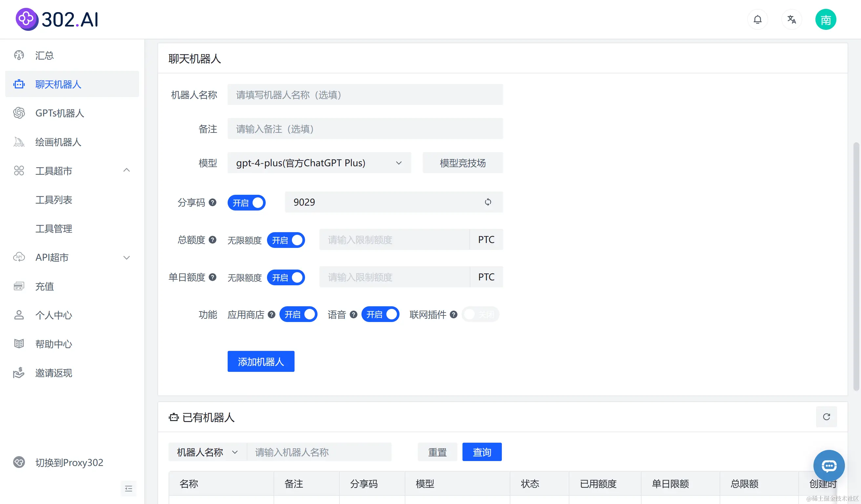
Task: Go to GPTs机器人 in sidebar
Action: (60, 113)
